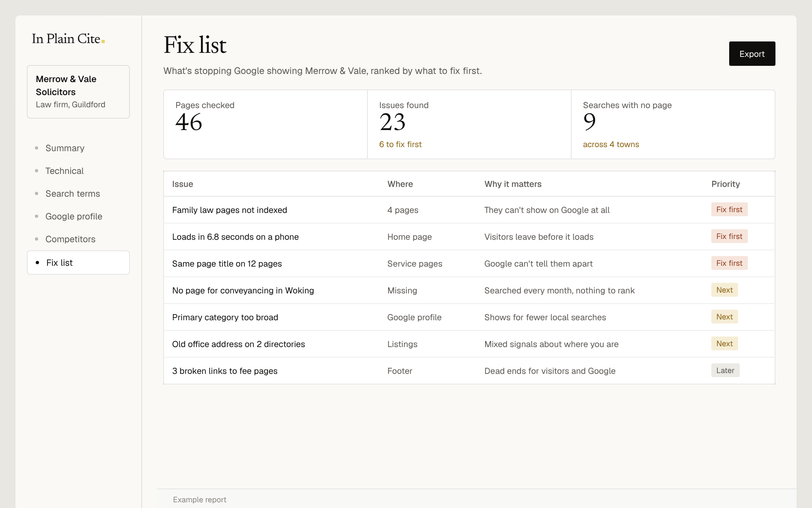Click the Pages checked 46 card
The width and height of the screenshot is (812, 508).
click(266, 124)
